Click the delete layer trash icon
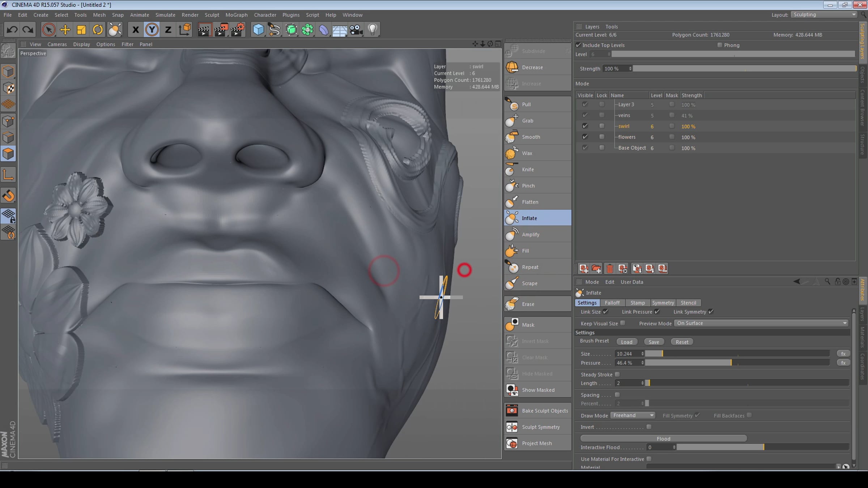Screen dimensions: 868x488 pos(610,269)
